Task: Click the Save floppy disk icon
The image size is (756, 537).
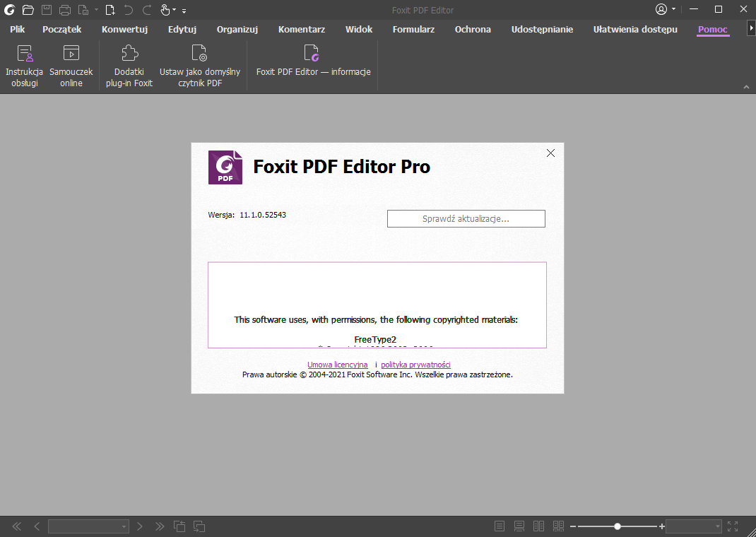Action: [47, 10]
